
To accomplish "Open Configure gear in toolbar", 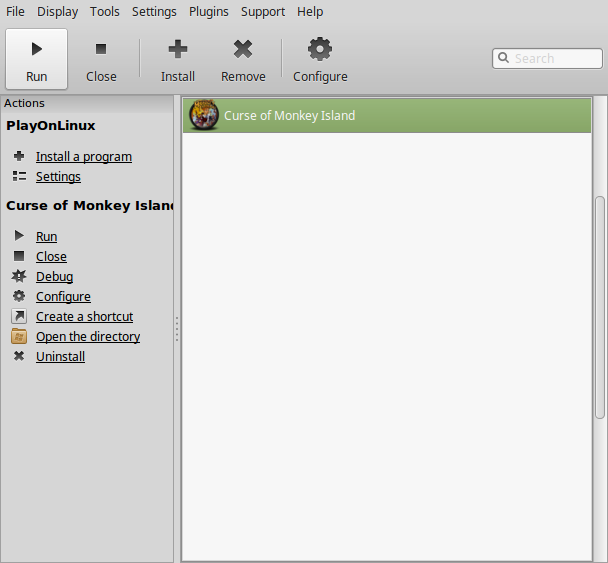I will point(320,59).
